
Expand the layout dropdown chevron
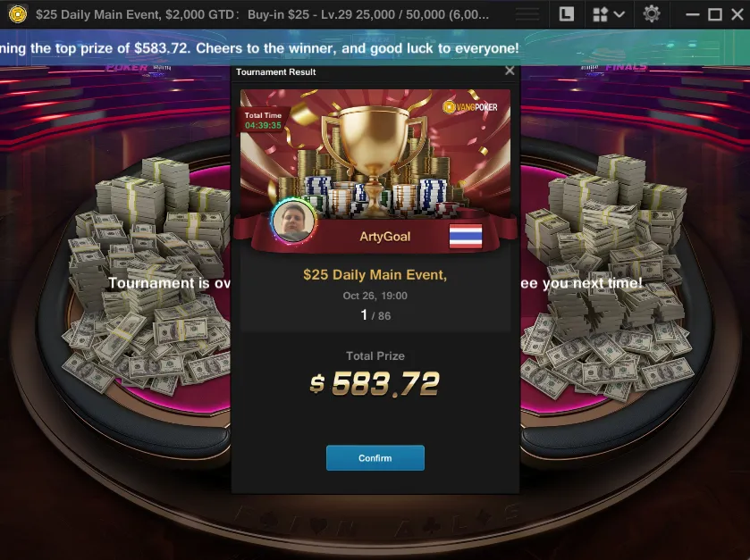pos(619,14)
